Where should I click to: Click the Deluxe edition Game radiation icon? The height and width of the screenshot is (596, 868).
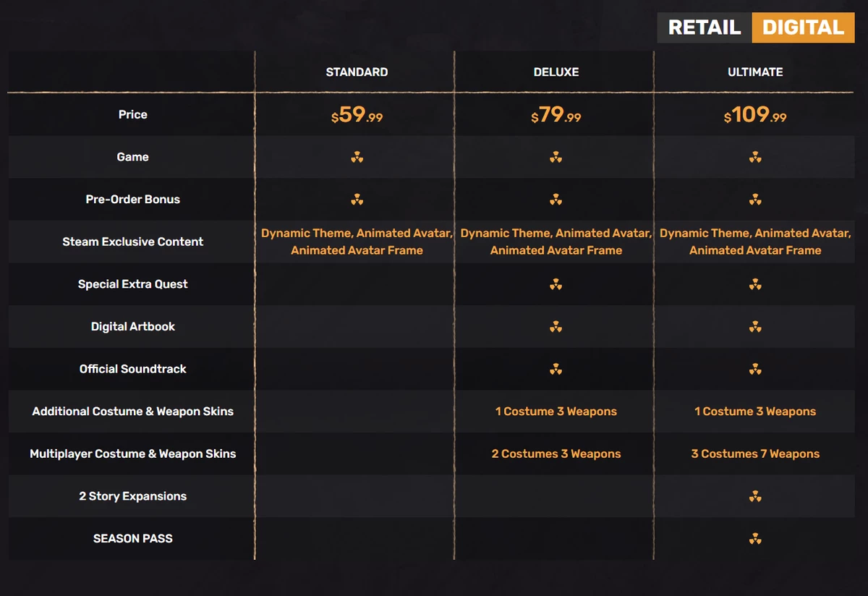[x=556, y=157]
